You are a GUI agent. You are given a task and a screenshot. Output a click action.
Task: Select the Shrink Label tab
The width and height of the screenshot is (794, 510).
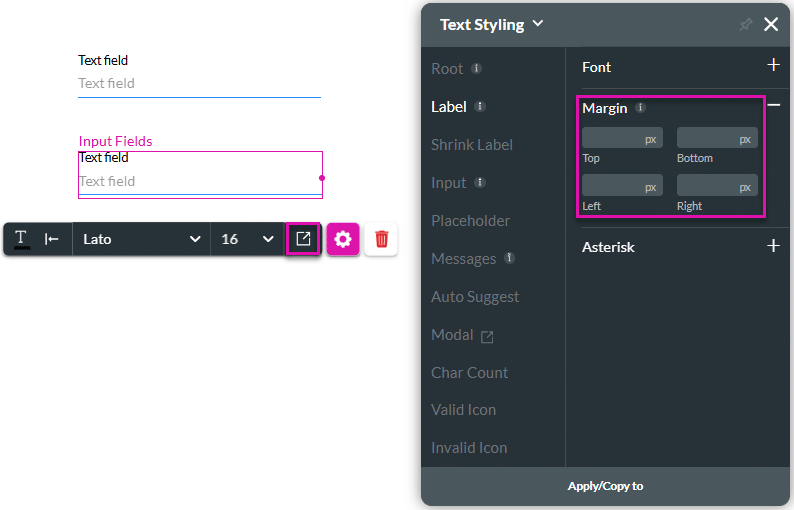click(471, 145)
